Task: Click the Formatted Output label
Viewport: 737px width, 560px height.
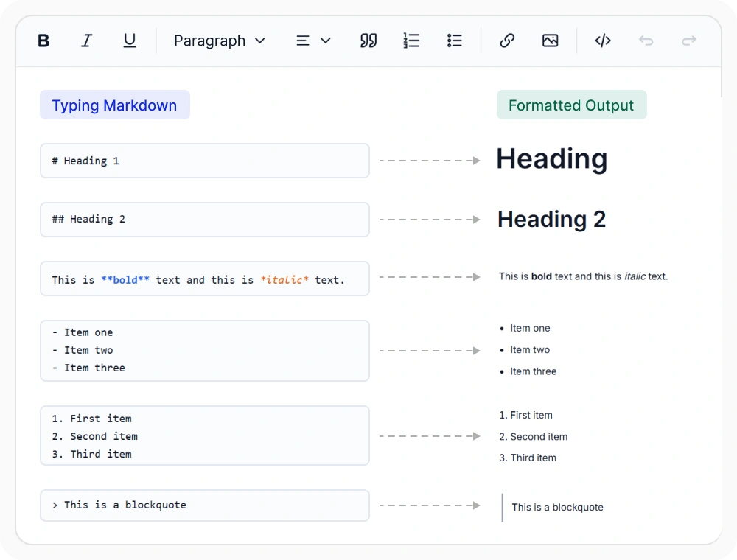Action: pyautogui.click(x=572, y=105)
